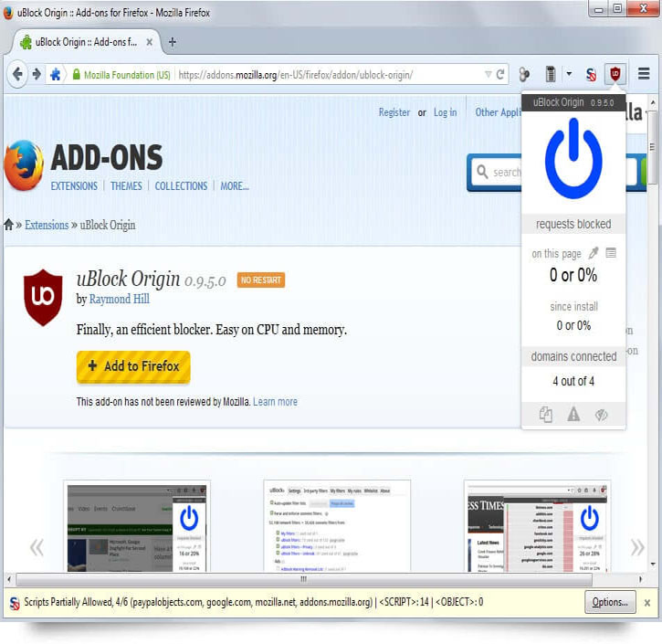Click uBlock popup pages icon at bottom
Screen dimensions: 662x644
tap(545, 415)
